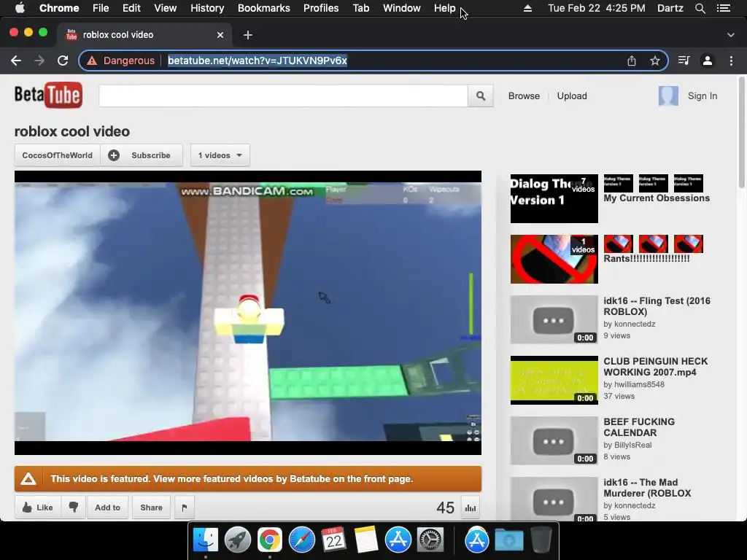Open the idk16 Fling Test video thumbnail
The height and width of the screenshot is (560, 747).
point(554,319)
